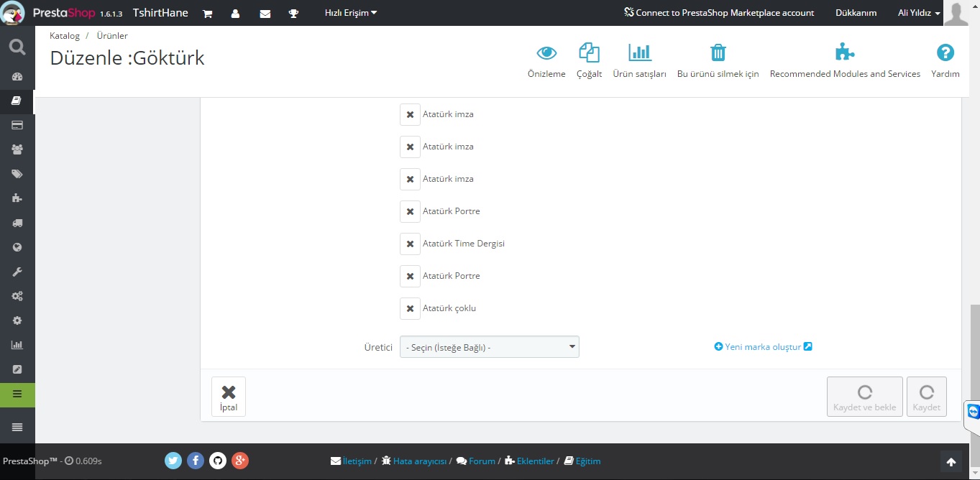The image size is (980, 480).
Task: Remove the Atatürk Time Dergisi entry
Action: pyautogui.click(x=410, y=244)
